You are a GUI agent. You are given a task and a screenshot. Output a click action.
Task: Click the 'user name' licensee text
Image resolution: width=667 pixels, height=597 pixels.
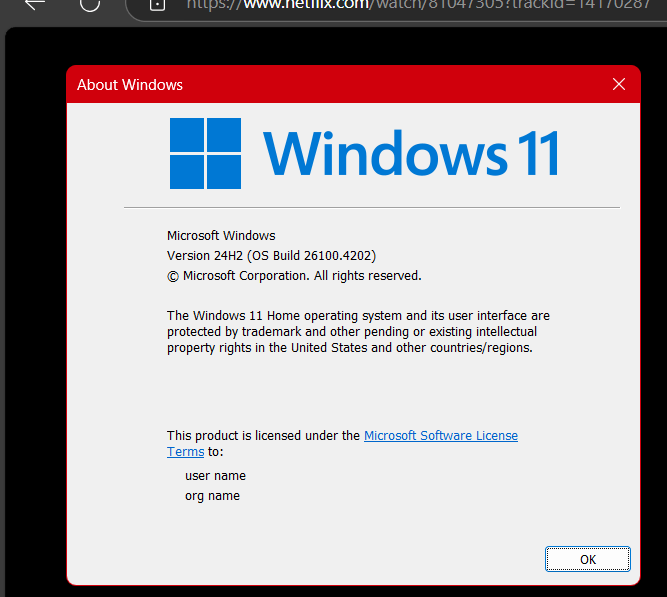(215, 476)
